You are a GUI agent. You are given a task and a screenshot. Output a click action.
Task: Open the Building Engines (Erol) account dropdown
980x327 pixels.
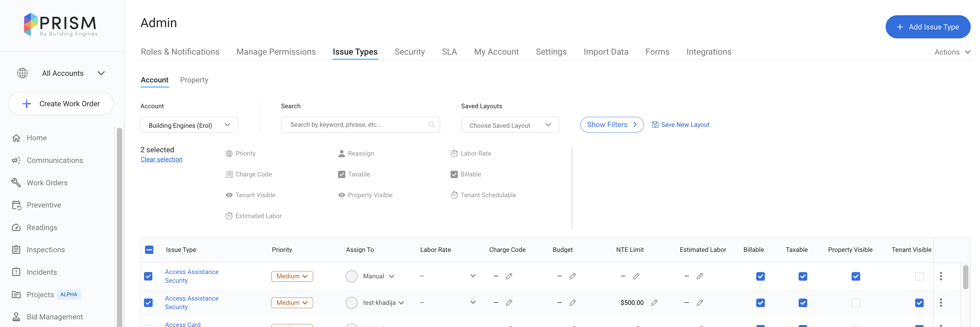[189, 125]
